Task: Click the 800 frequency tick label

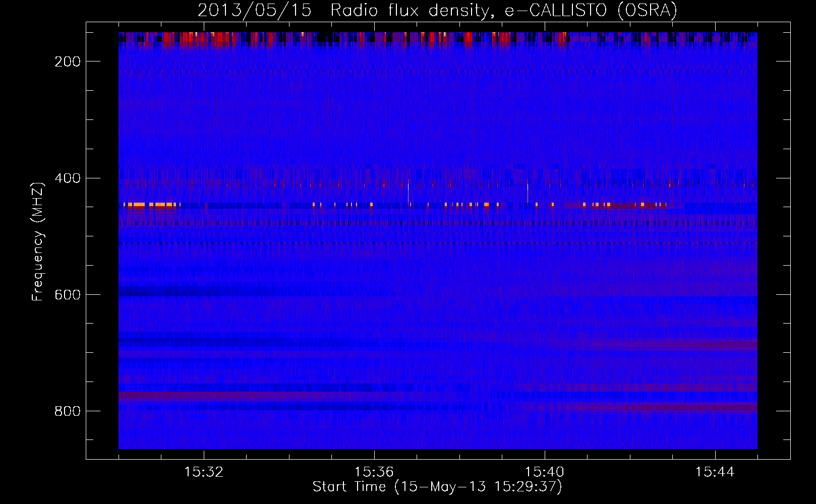Action: [68, 411]
